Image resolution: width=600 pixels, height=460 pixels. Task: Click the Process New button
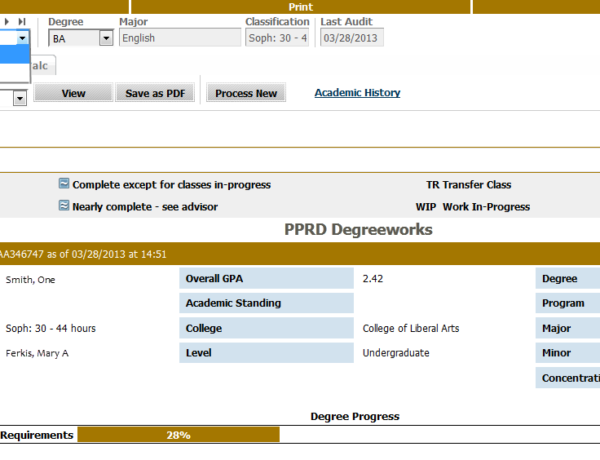[x=246, y=93]
